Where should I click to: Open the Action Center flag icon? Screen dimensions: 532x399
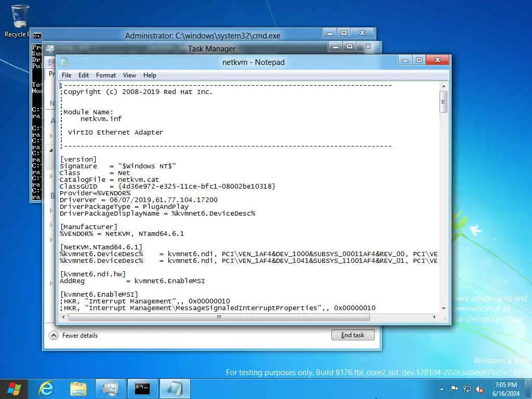(x=454, y=389)
